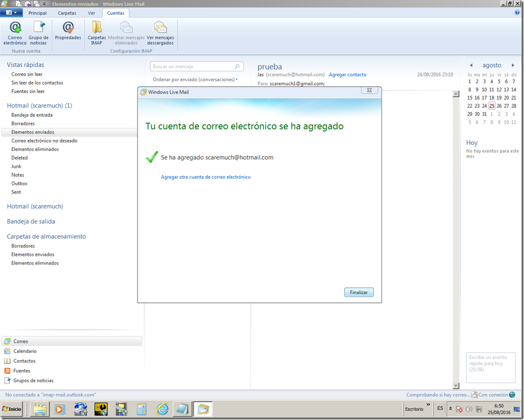Click the volume speaker tray icon
Screen dimensions: 524x420
pyautogui.click(x=469, y=409)
